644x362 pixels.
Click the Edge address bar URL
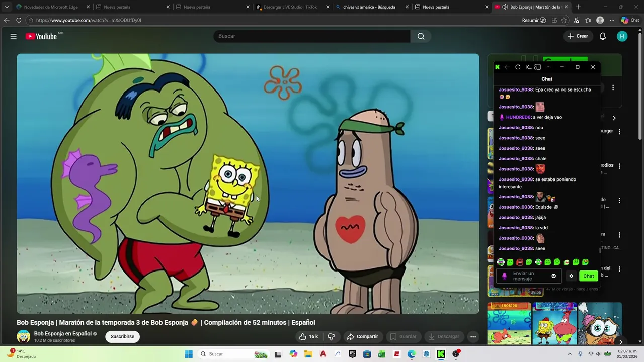tap(89, 20)
